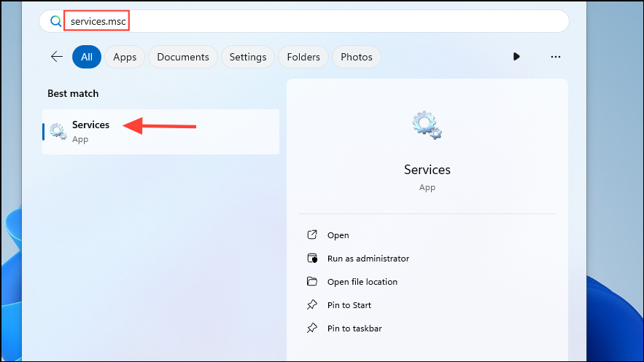
Task: Switch to the Settings filter tab
Action: 248,57
